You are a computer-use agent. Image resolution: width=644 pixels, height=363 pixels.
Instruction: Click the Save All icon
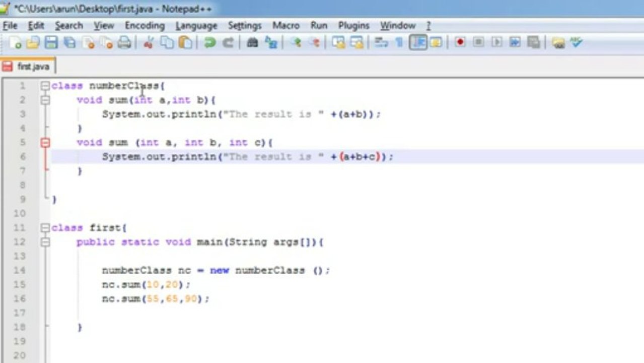coord(69,43)
